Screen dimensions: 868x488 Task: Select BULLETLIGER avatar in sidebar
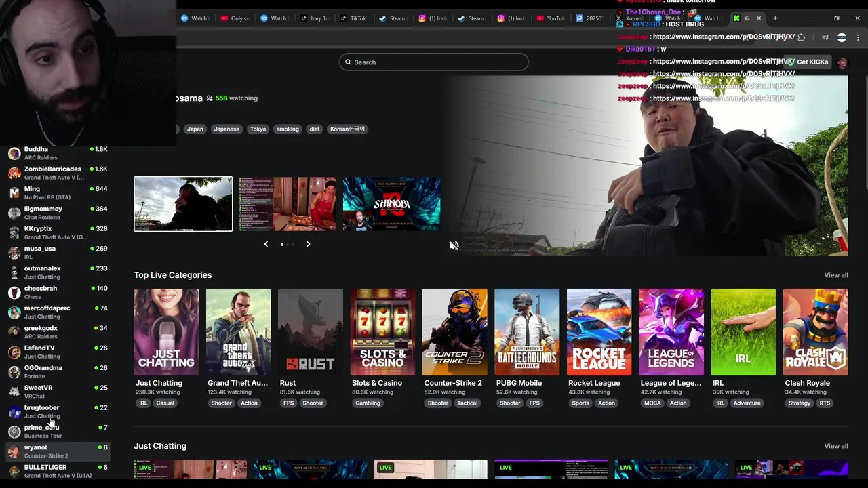tap(14, 471)
